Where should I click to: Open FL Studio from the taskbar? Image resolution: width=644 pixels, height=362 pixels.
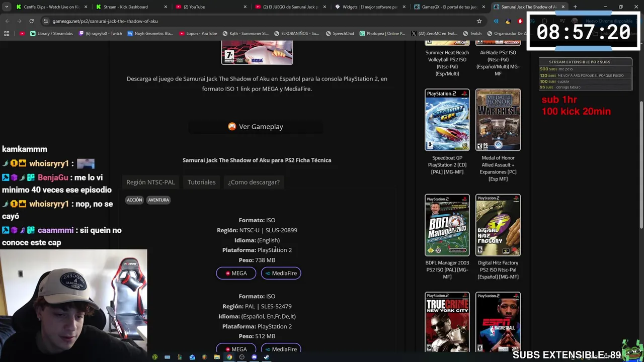pos(204,357)
